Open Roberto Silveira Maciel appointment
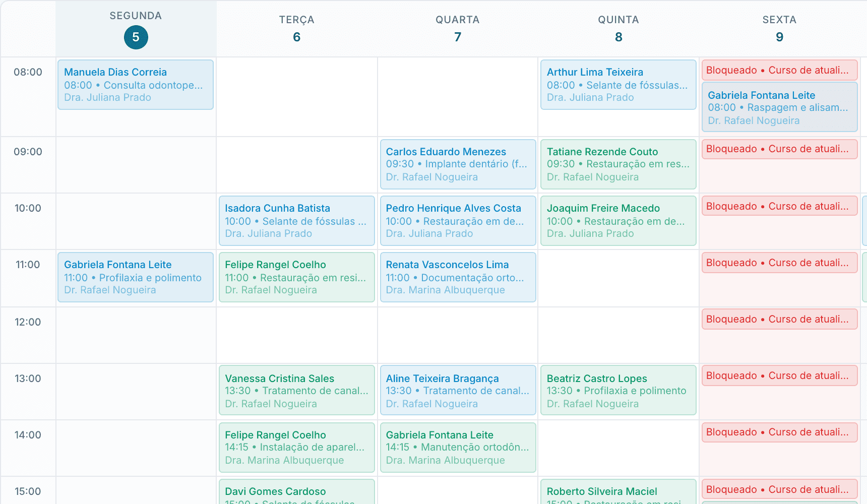 pos(618,492)
